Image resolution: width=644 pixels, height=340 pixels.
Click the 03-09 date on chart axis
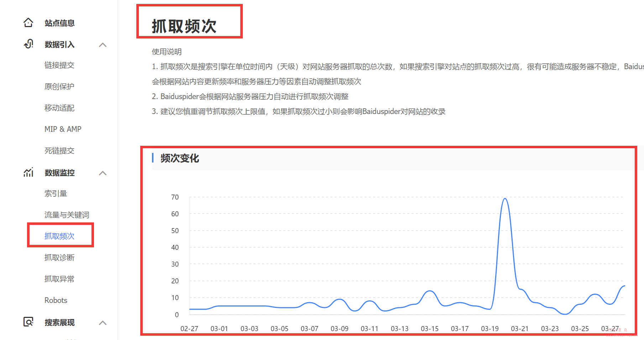tap(340, 329)
